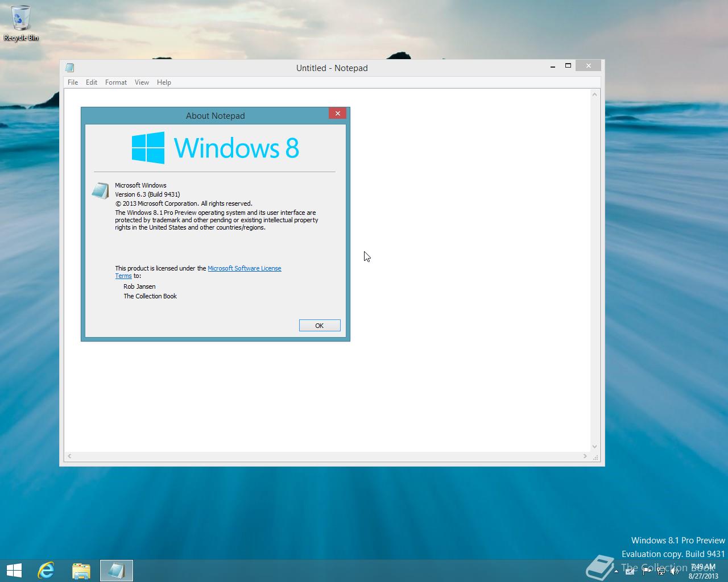Click the 2013 Microsoft Corporation copyright text
Viewport: 728px width, 582px height.
point(184,203)
